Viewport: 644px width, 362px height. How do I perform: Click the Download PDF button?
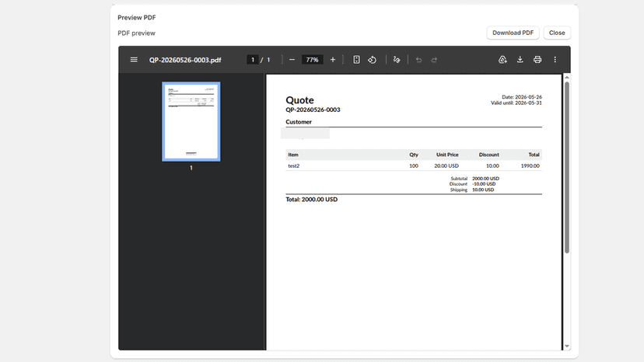pyautogui.click(x=513, y=33)
